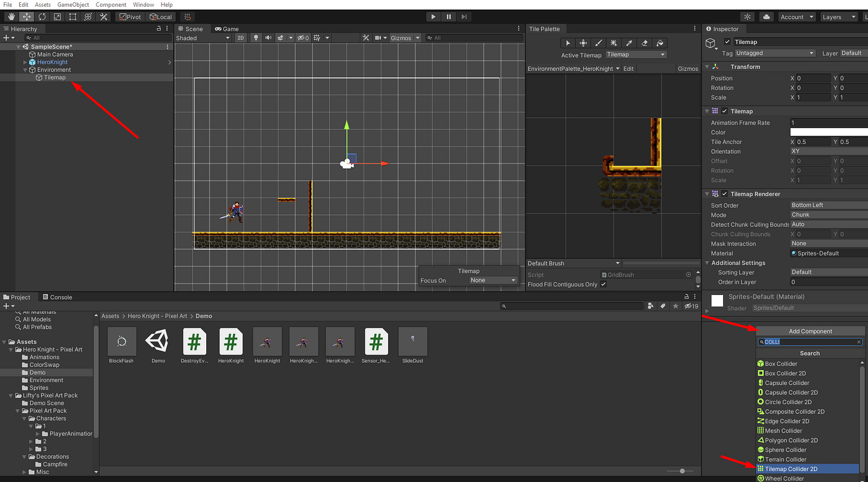Choose the Tile Palette paintbrush tool
Screen dimensions: 868x482
599,43
